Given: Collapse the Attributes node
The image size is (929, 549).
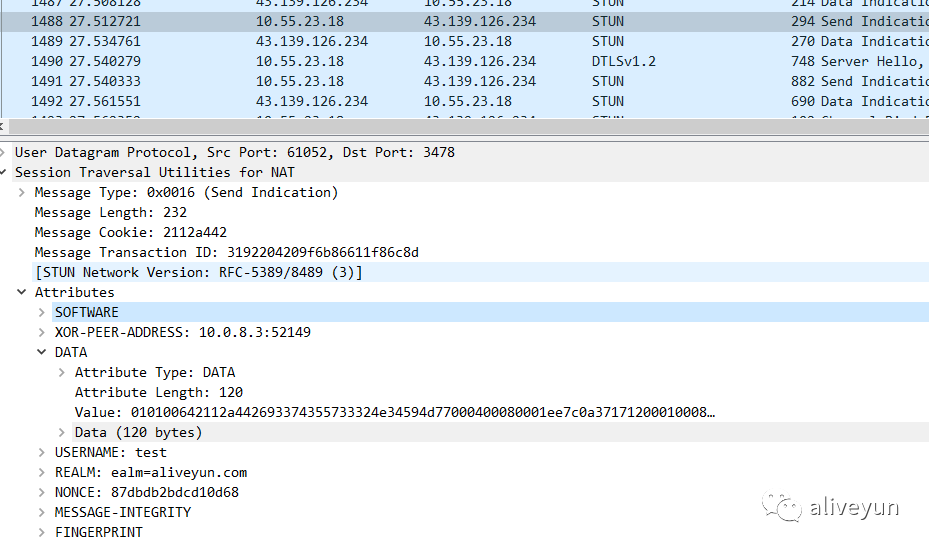Looking at the screenshot, I should click(x=22, y=292).
